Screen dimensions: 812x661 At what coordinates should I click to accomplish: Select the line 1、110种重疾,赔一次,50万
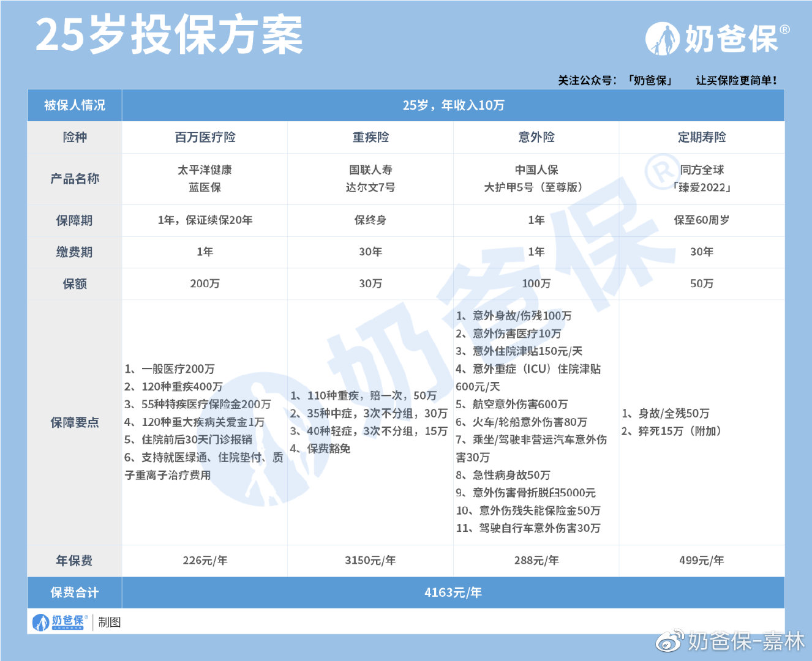coord(364,396)
